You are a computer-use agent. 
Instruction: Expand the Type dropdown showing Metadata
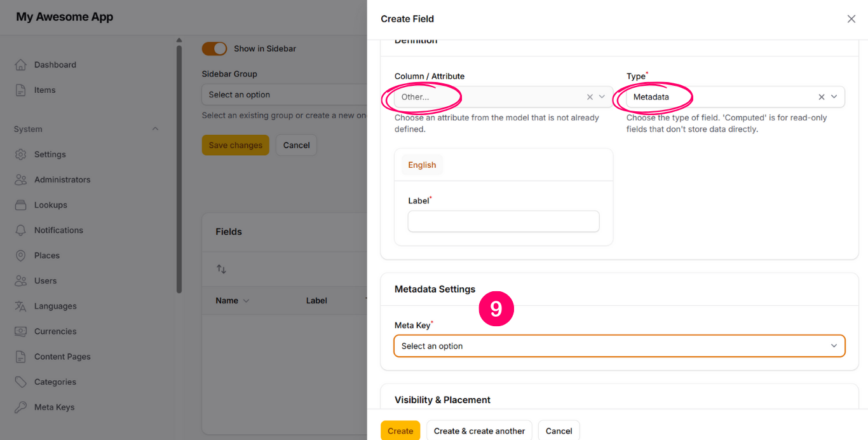pos(834,97)
